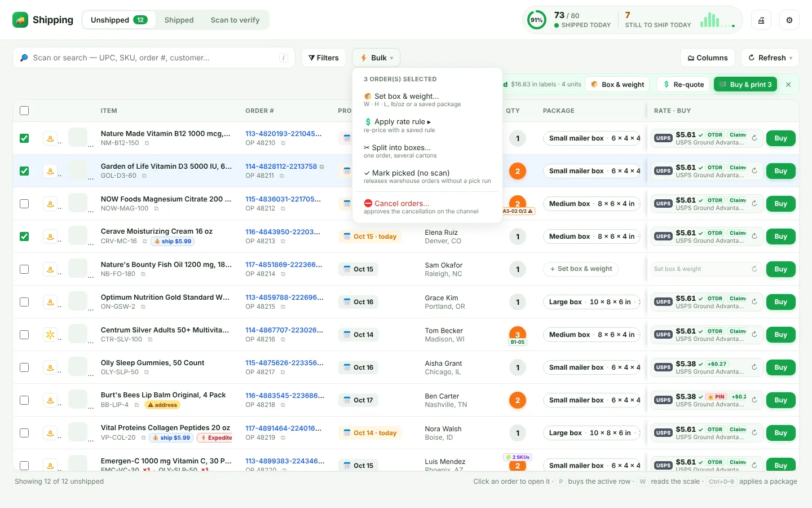Screen dimensions: 812x508
Task: Click the calendar icon beside Oct 17
Action: pyautogui.click(x=347, y=400)
